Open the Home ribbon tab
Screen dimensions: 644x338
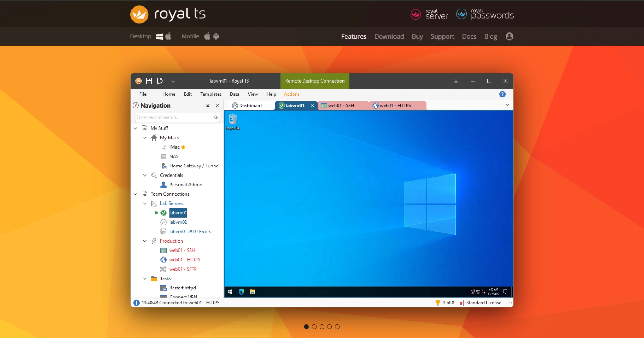[169, 94]
